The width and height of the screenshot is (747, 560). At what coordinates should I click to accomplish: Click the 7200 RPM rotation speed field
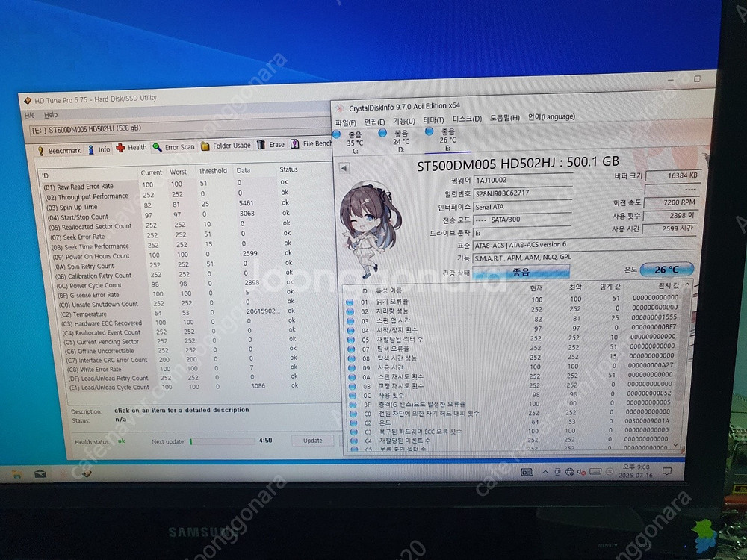pos(672,202)
